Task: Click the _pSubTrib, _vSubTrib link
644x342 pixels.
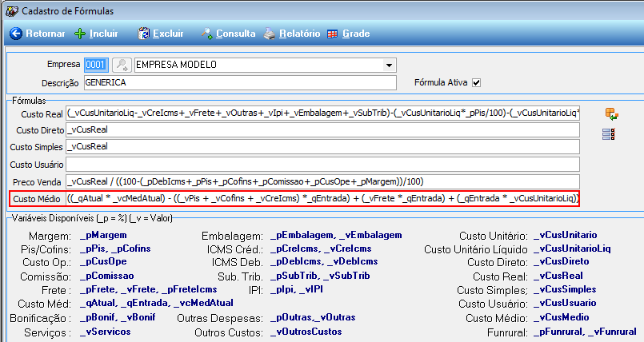Action: [x=320, y=276]
